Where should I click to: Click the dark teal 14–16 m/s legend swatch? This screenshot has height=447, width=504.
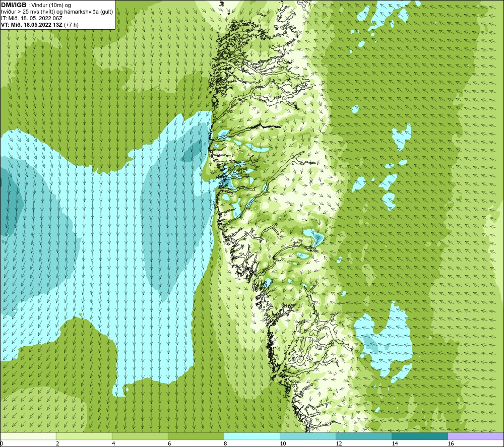click(420, 436)
